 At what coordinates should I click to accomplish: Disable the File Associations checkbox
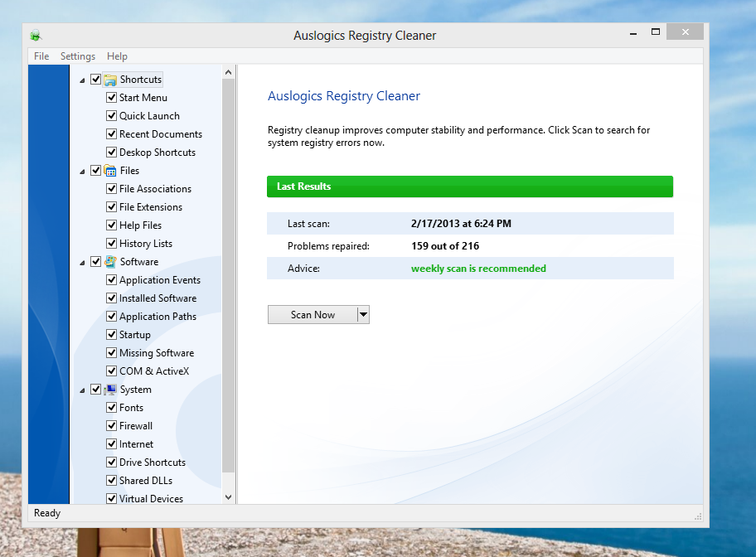[x=111, y=188]
